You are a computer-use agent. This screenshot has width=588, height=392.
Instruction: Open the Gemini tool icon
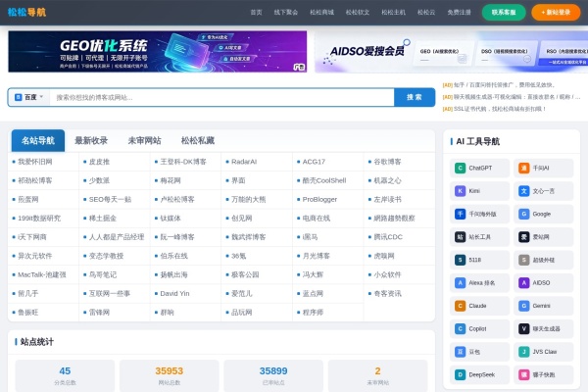pos(524,306)
